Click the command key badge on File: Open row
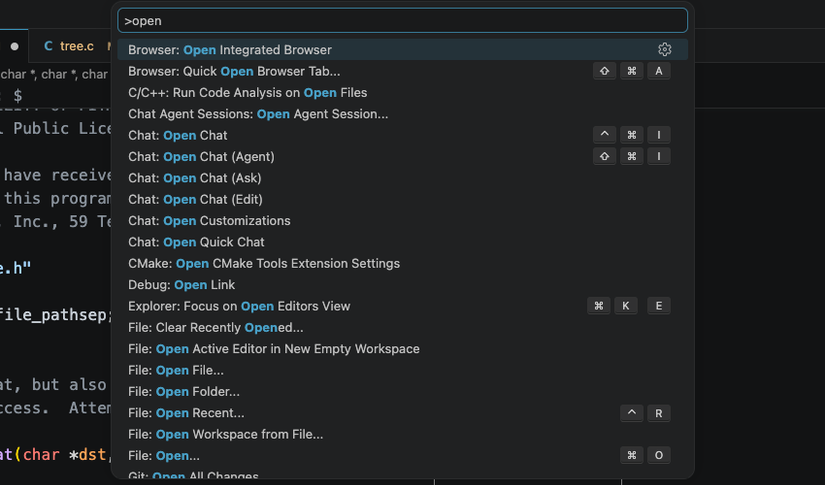 632,455
